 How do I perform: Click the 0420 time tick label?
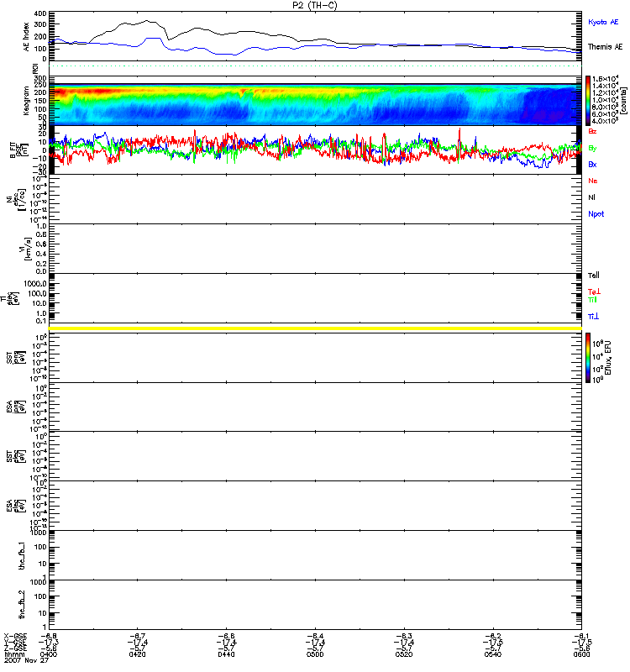[137, 654]
